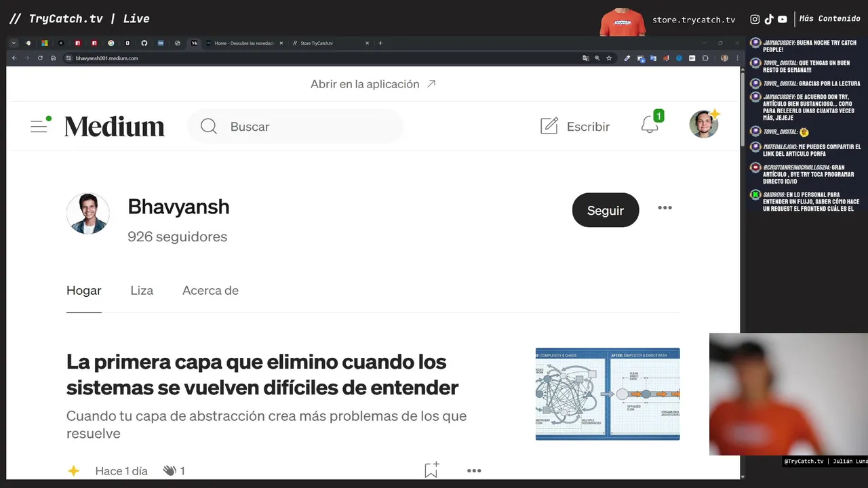Open article La primera capa que elimino
This screenshot has height=488, width=868.
[262, 374]
